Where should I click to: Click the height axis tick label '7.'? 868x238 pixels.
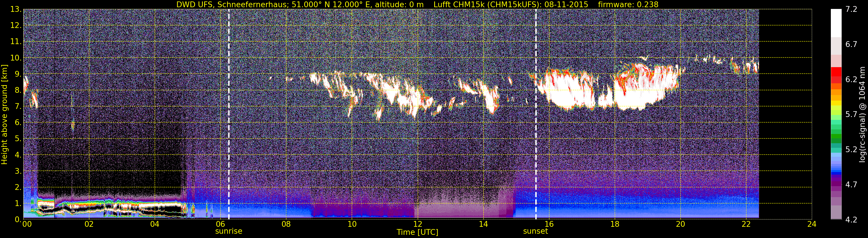(18, 106)
